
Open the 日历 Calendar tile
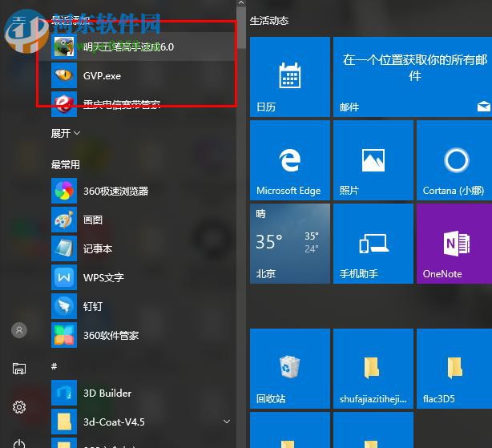point(290,77)
